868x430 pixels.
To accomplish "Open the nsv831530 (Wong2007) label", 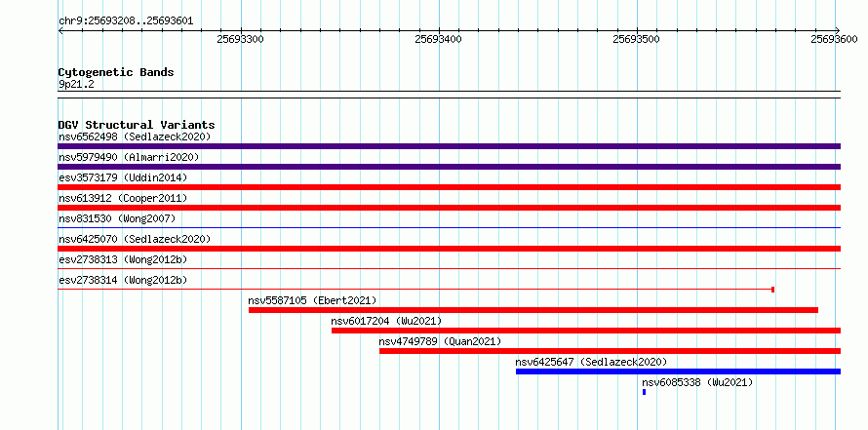I will coord(117,218).
